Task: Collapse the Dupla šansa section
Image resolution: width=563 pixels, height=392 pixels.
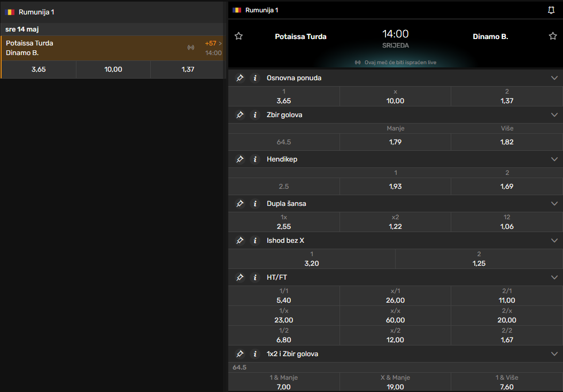Action: 554,204
